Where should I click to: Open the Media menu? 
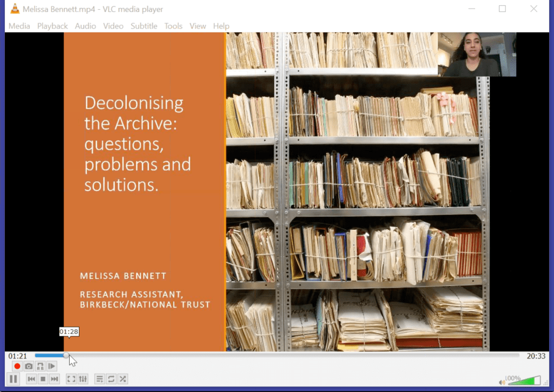(19, 26)
